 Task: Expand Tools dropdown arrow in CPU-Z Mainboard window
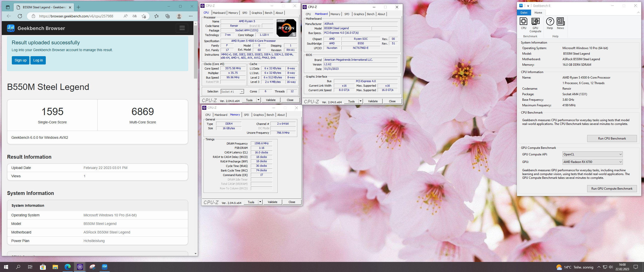tap(360, 101)
